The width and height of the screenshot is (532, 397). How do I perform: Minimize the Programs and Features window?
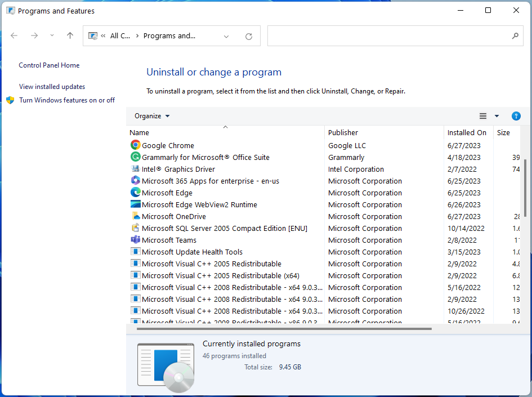tap(461, 10)
